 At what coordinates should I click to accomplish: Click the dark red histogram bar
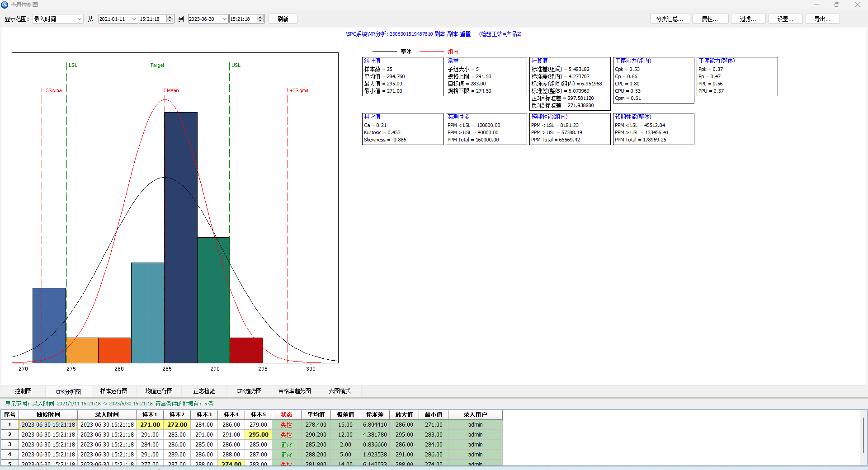(246, 350)
